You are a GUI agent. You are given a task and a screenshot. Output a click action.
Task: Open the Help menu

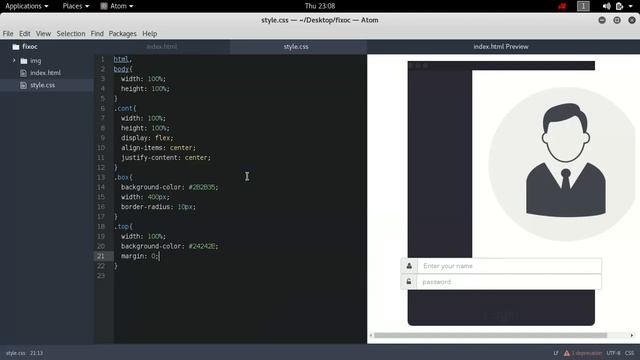149,33
